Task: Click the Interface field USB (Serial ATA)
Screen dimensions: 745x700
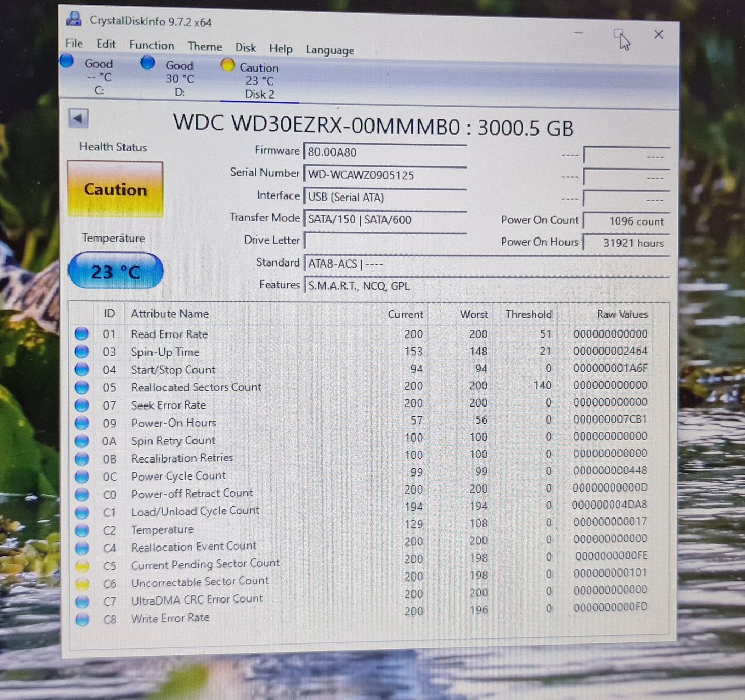Action: 385,197
